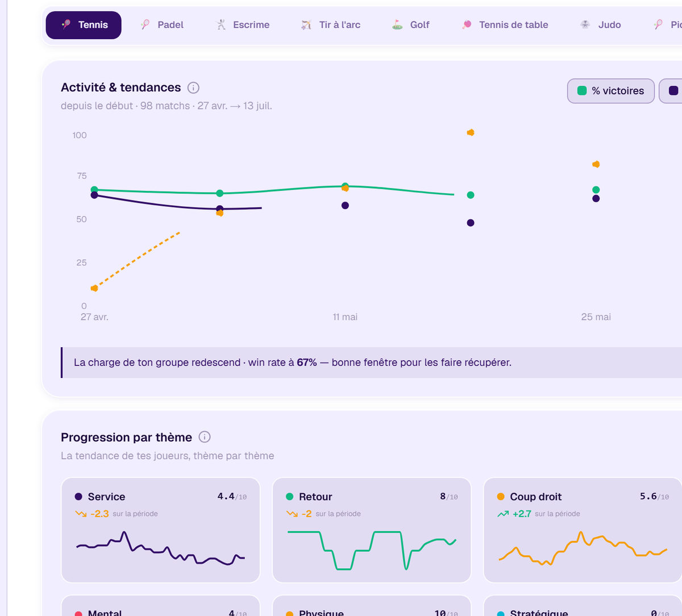Switch to the Judo tab

[601, 25]
